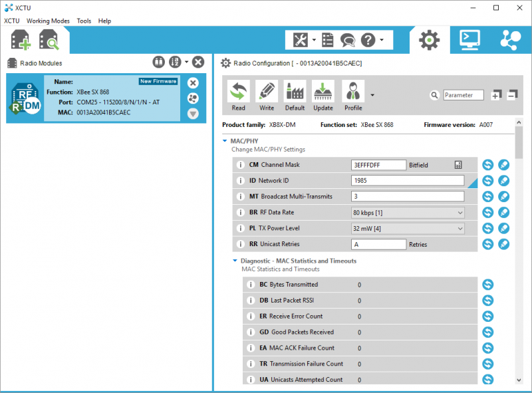Open the RF Data Rate dropdown
This screenshot has width=532, height=393.
point(408,212)
